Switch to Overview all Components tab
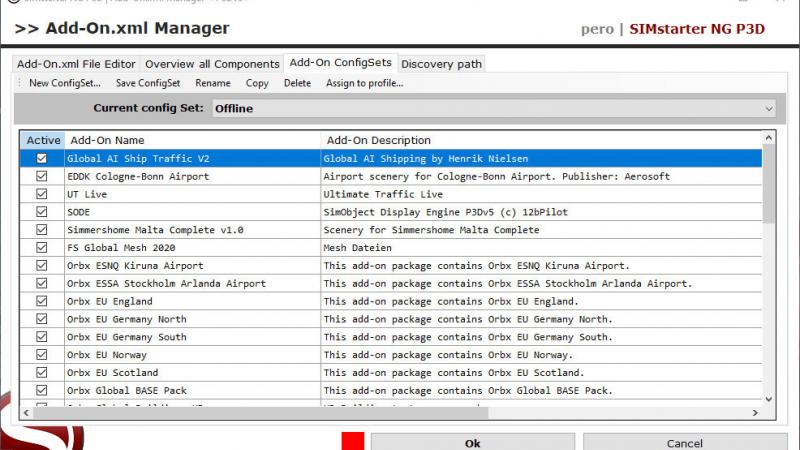800x450 pixels. tap(212, 64)
